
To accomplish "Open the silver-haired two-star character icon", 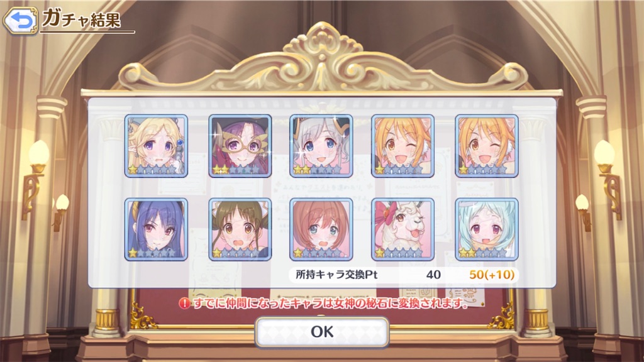I will point(321,146).
